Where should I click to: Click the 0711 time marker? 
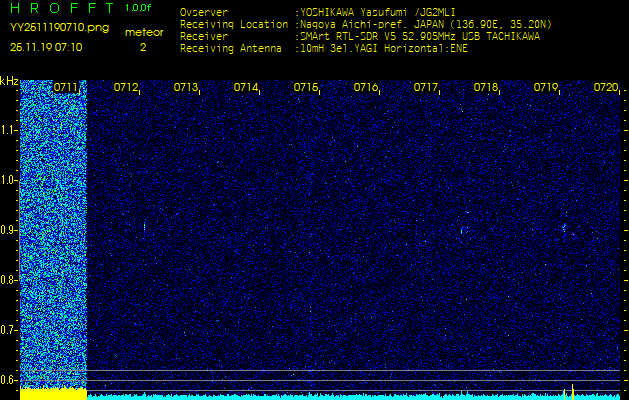pyautogui.click(x=66, y=87)
